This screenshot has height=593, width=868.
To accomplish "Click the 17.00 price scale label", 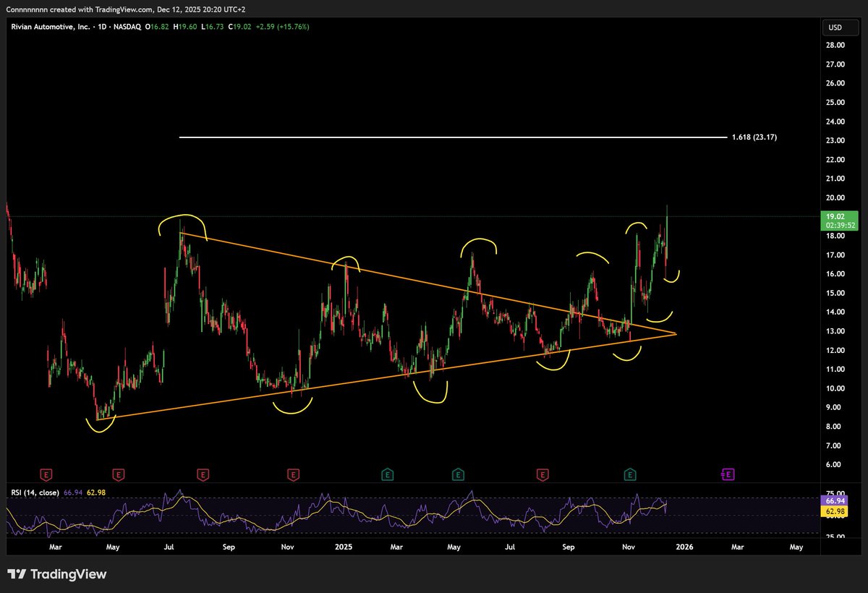I will (x=835, y=255).
